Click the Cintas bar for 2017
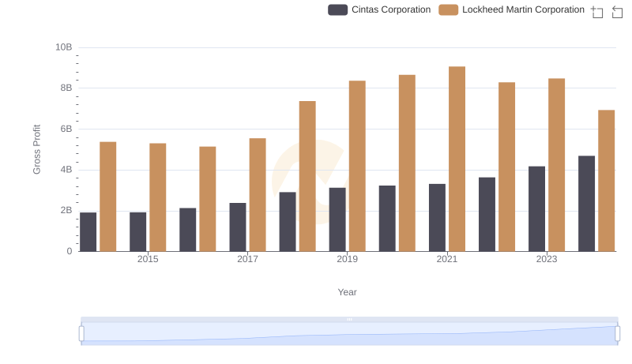 pos(238,227)
